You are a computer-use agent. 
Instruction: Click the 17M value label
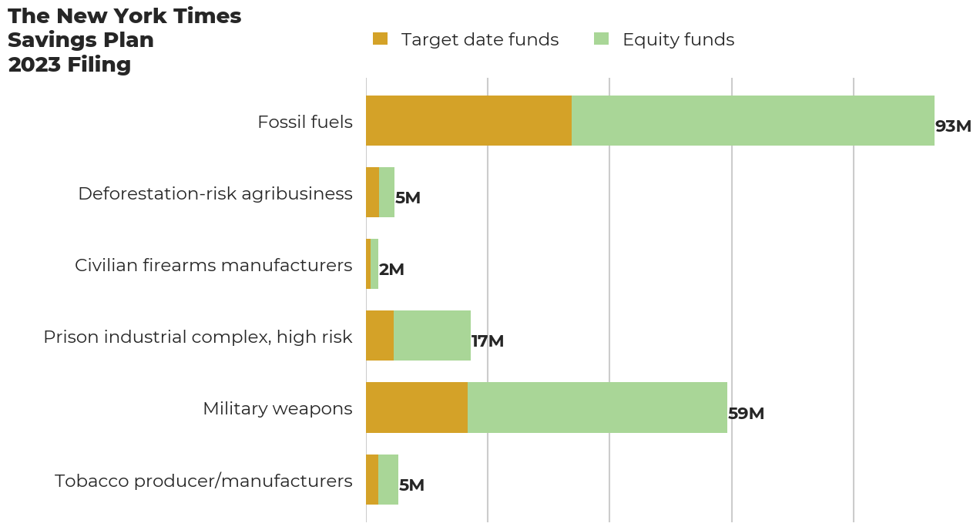point(488,341)
